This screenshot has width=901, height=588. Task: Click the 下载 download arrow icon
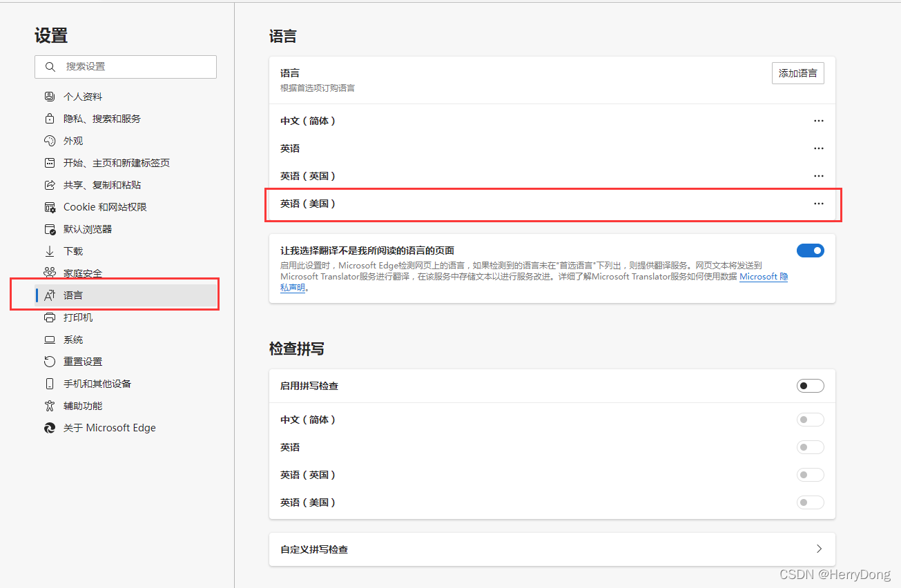click(50, 251)
